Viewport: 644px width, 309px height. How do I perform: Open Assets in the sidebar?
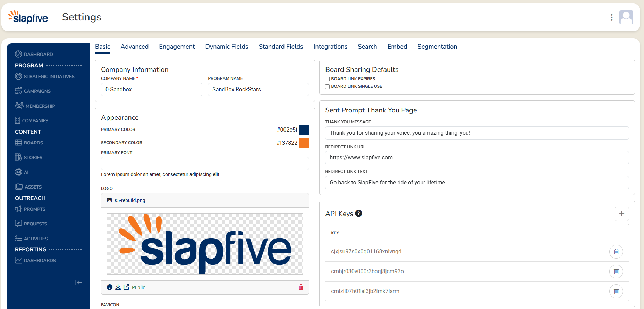pos(28,187)
